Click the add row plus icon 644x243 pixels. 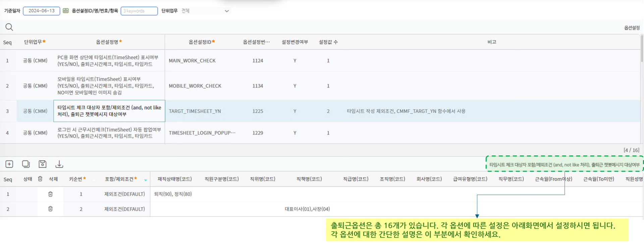(9, 164)
